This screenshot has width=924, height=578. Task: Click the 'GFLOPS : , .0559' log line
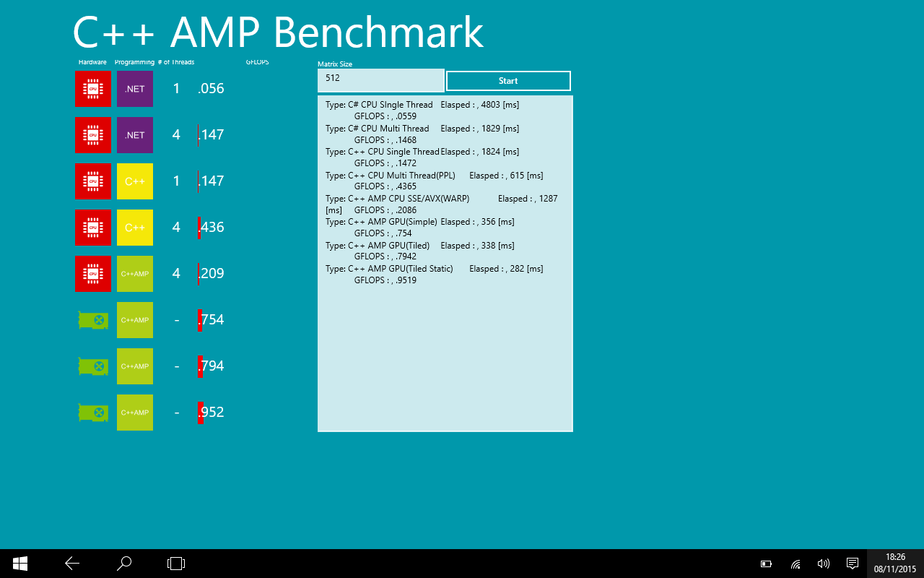pyautogui.click(x=385, y=116)
